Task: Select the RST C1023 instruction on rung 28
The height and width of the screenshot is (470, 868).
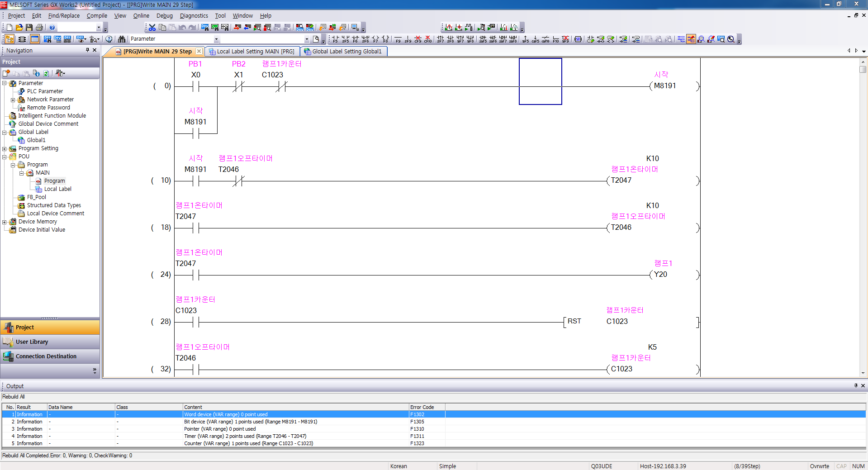Action: [631, 322]
